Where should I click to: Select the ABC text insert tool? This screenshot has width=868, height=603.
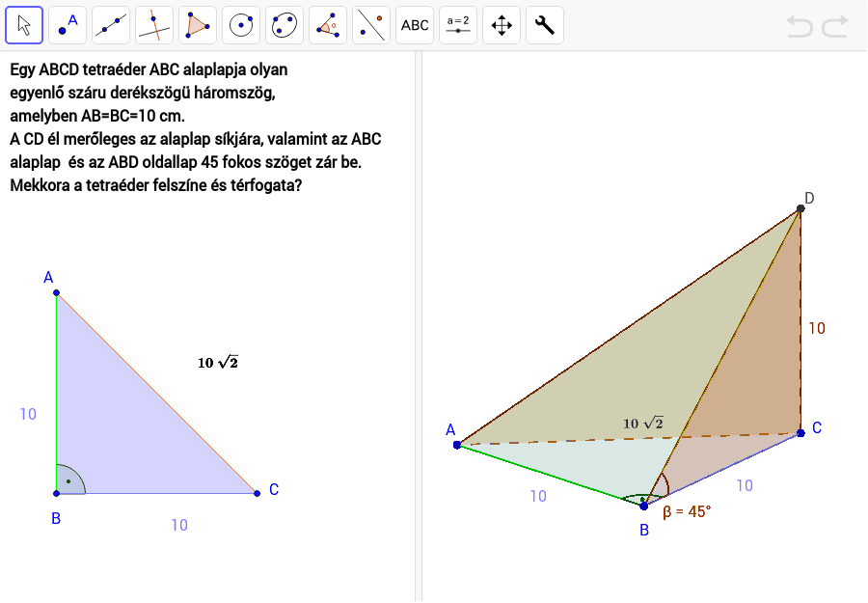pyautogui.click(x=415, y=25)
